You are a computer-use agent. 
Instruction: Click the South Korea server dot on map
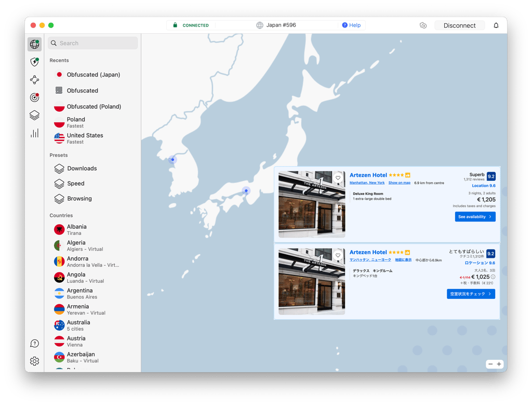tap(172, 160)
